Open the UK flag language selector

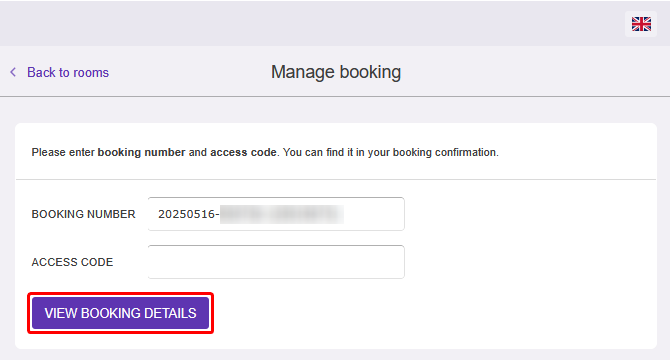pyautogui.click(x=641, y=24)
